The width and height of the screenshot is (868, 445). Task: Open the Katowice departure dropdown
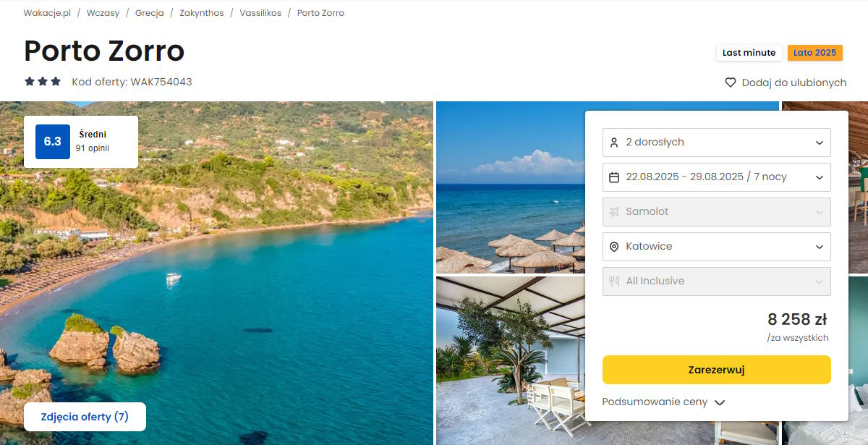[716, 247]
